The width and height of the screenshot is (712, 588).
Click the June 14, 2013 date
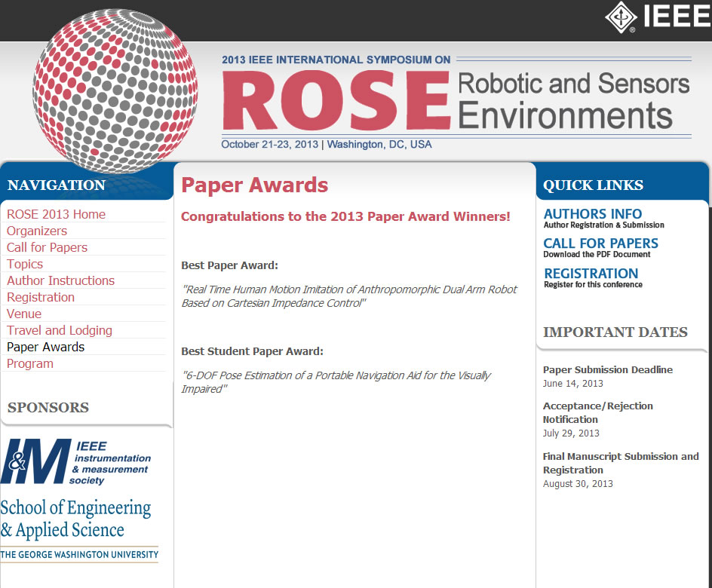click(x=572, y=384)
